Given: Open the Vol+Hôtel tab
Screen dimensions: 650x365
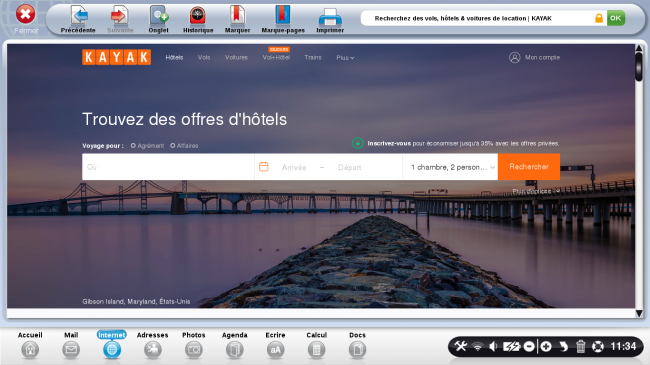Looking at the screenshot, I should [x=276, y=58].
